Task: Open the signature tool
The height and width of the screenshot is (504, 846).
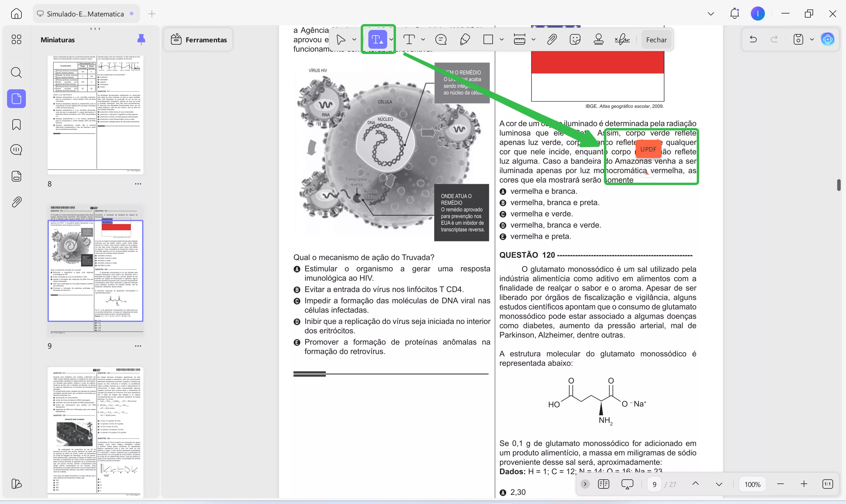Action: [622, 40]
